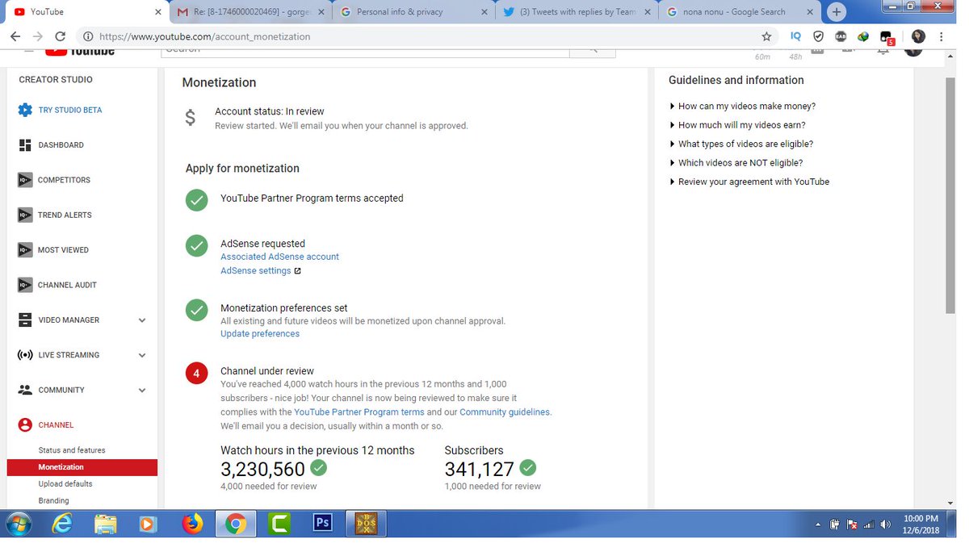Click the Channel Audit IQ icon

[x=25, y=285]
